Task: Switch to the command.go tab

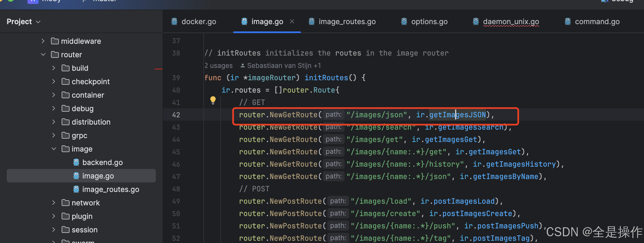Action: (592, 22)
